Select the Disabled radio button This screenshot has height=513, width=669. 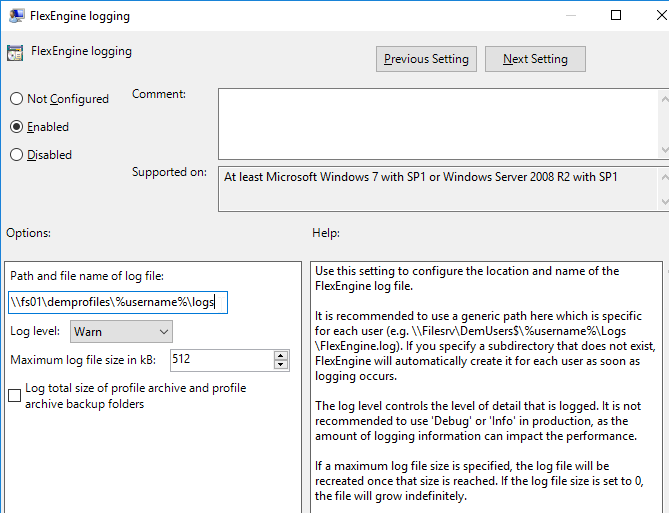(16, 154)
